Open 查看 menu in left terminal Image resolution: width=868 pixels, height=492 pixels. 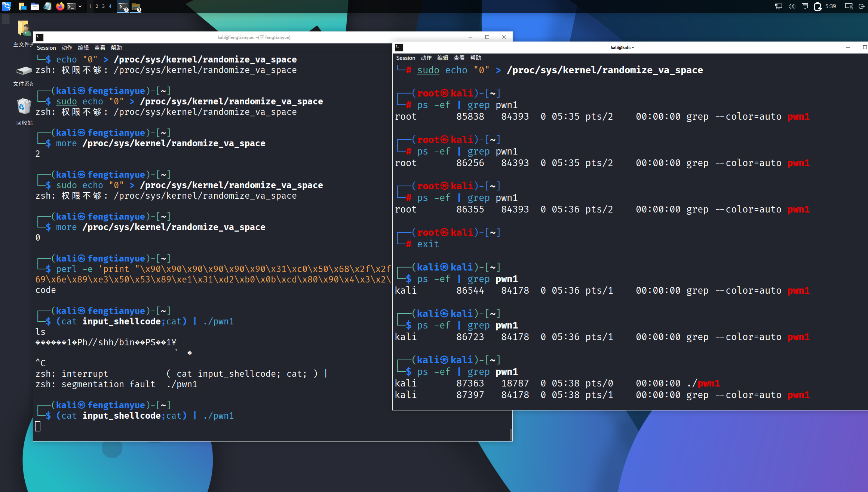pyautogui.click(x=99, y=48)
